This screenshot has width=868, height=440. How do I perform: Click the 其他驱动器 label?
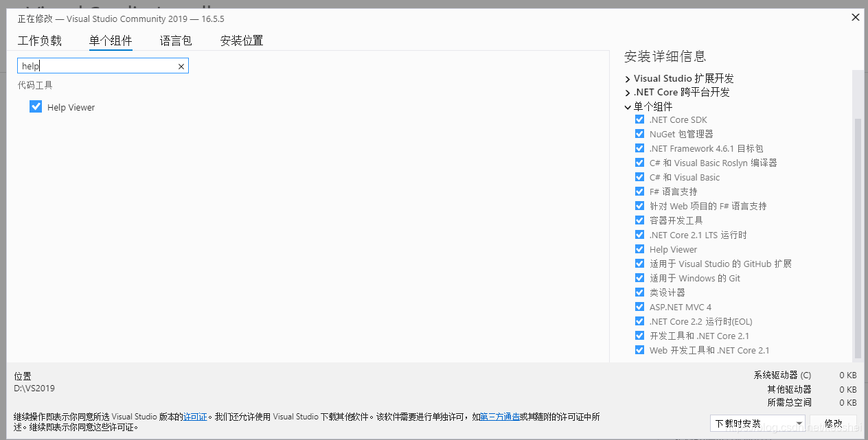pyautogui.click(x=789, y=389)
